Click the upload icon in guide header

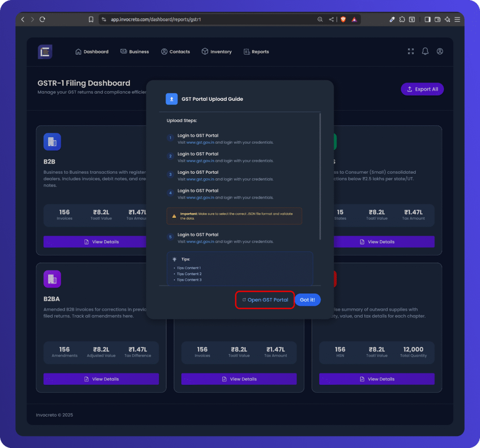[x=172, y=99]
